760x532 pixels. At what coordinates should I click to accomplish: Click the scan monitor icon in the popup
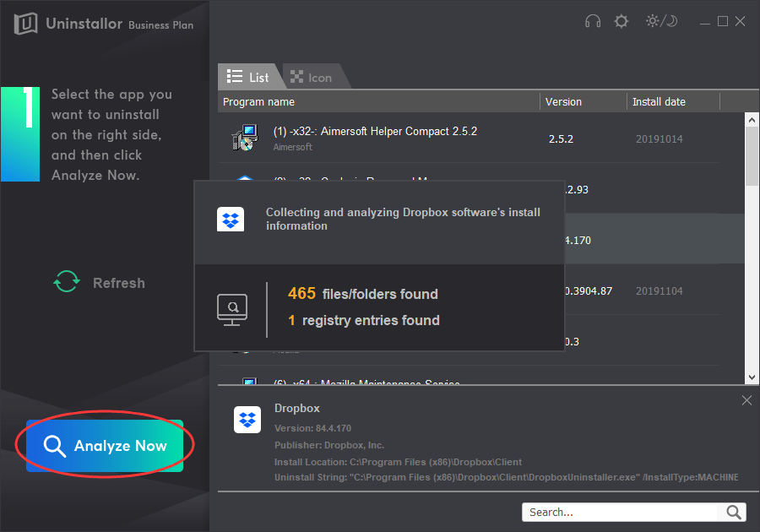[232, 309]
